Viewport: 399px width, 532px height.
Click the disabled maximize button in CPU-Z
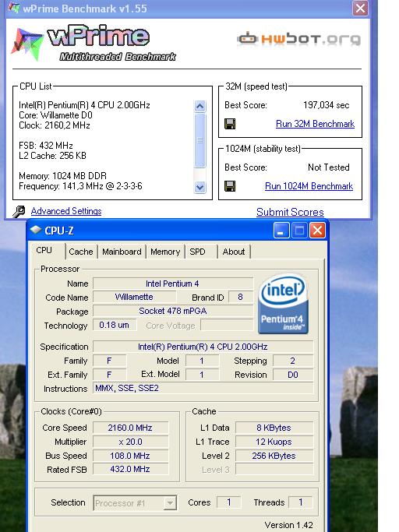[299, 231]
